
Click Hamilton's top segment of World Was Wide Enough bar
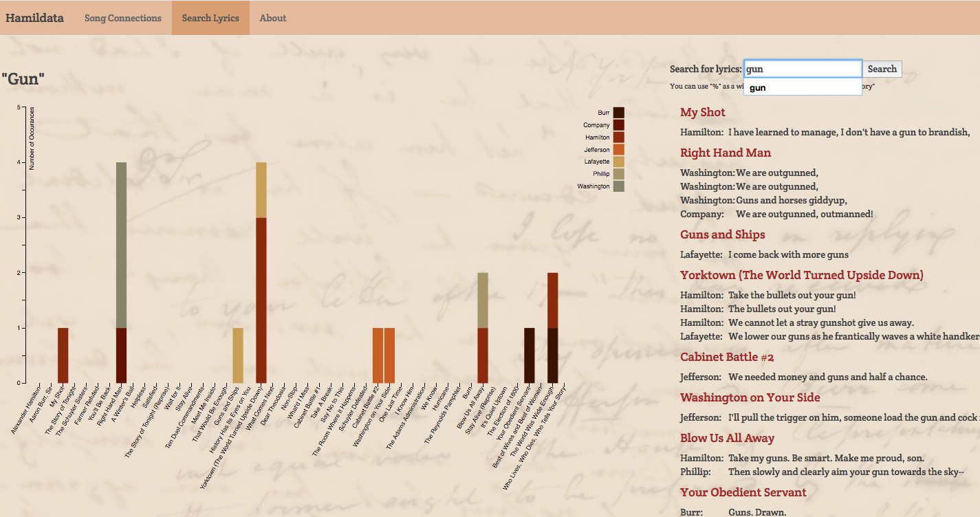coord(553,300)
